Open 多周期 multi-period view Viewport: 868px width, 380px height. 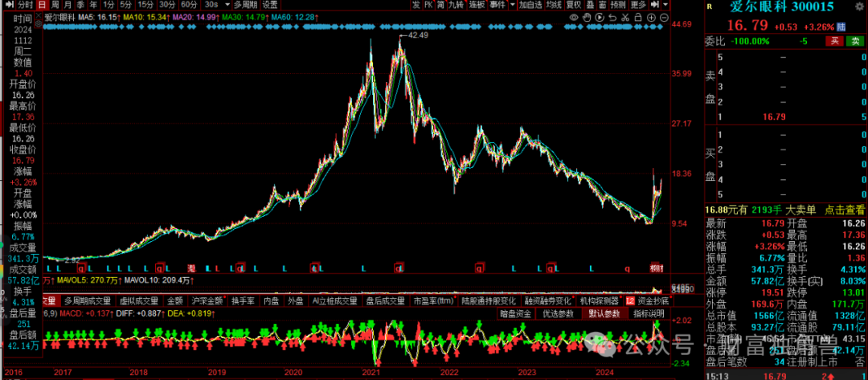coord(246,5)
